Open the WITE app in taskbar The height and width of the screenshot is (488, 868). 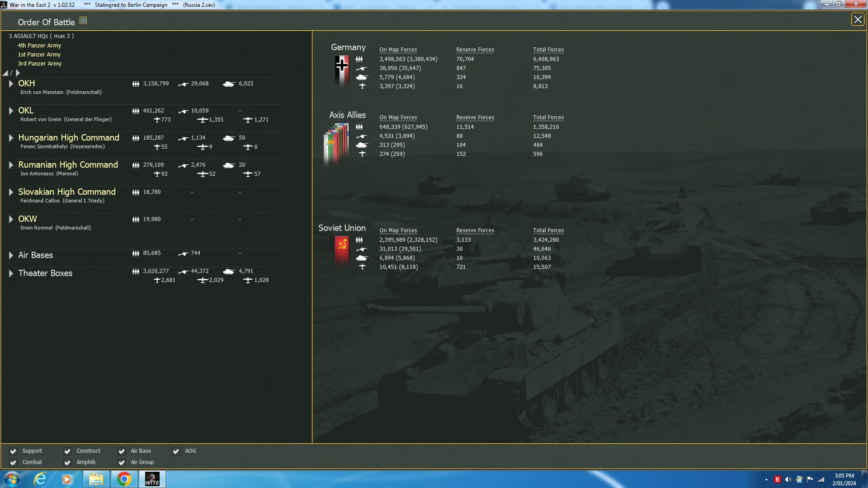(x=152, y=479)
